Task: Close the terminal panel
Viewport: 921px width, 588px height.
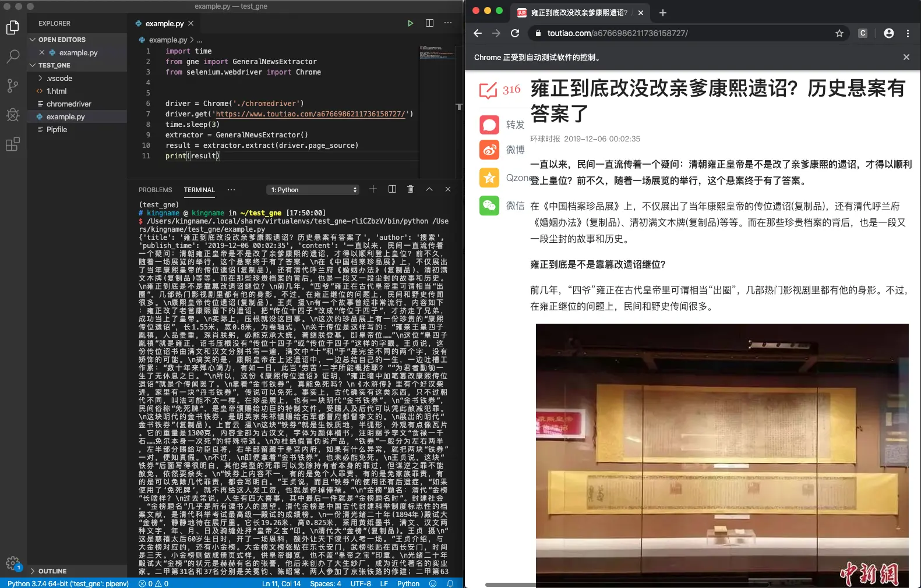Action: 448,189
